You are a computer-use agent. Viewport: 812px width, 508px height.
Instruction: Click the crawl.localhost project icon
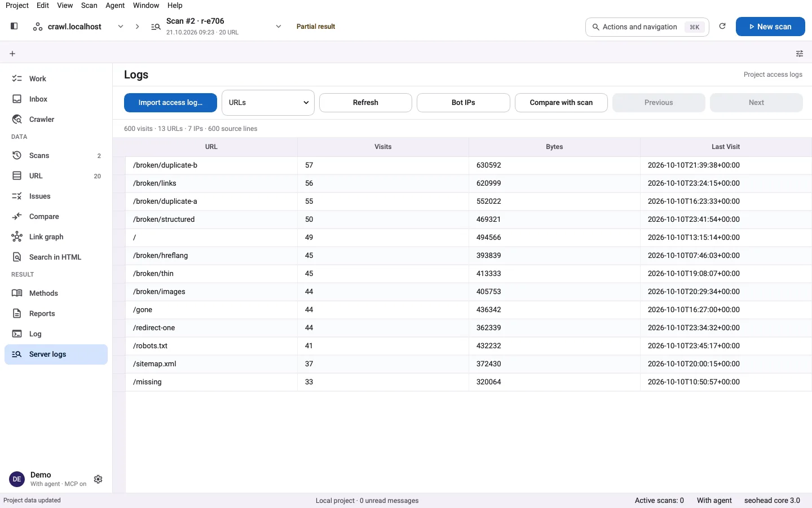(38, 27)
